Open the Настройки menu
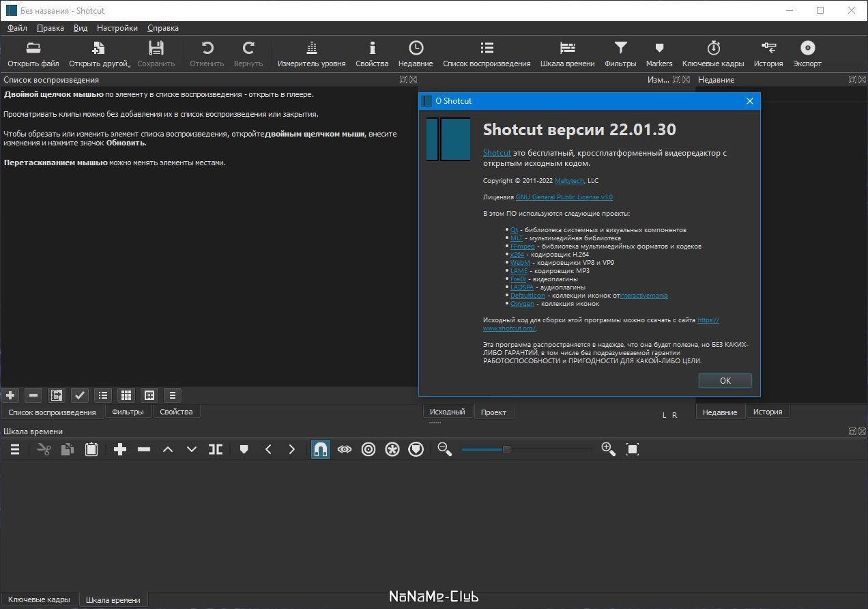Screen dimensions: 868x609 point(117,28)
